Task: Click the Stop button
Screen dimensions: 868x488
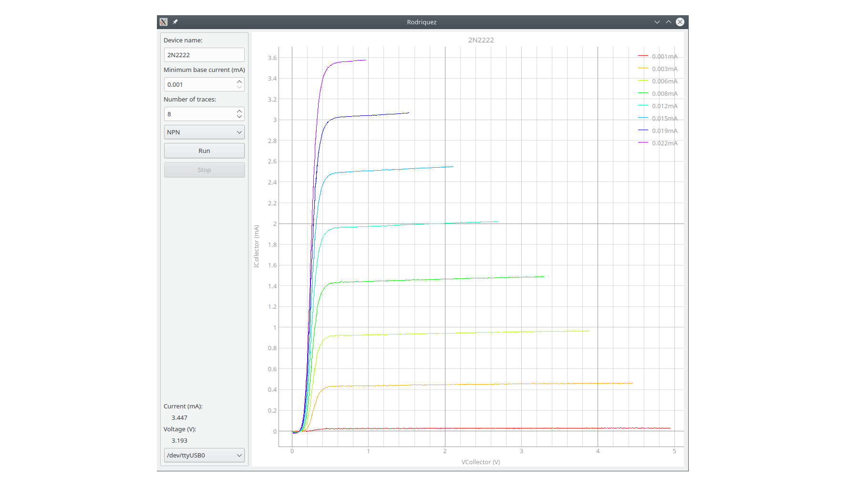Action: [x=204, y=170]
